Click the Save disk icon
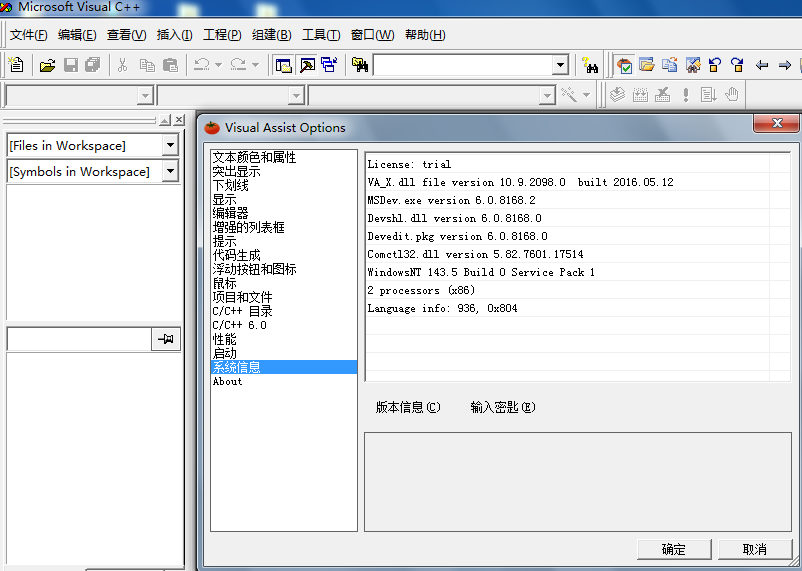Viewport: 802px width, 571px height. point(71,65)
